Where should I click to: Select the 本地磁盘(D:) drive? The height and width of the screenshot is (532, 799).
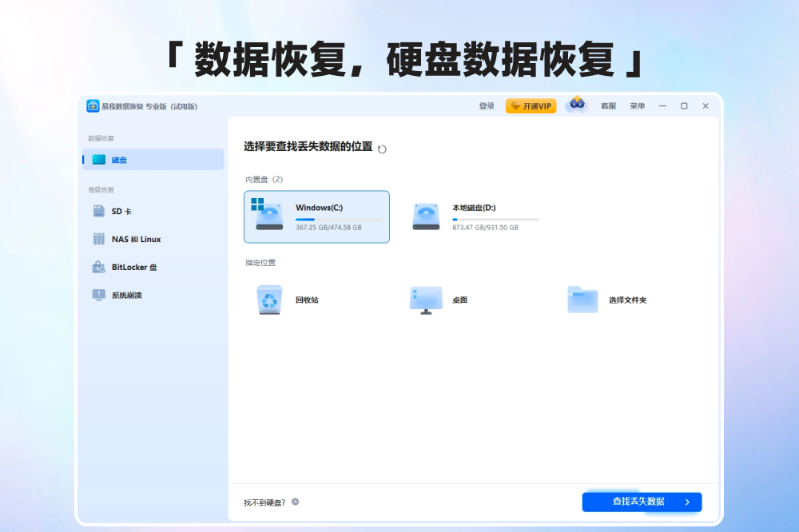click(475, 216)
